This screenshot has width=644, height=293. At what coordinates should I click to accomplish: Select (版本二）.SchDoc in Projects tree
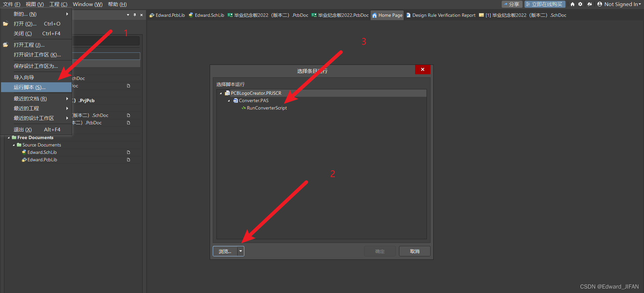[x=91, y=115]
